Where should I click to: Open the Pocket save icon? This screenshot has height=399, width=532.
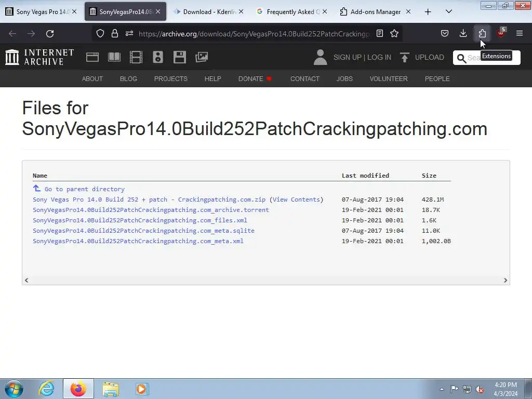(445, 33)
